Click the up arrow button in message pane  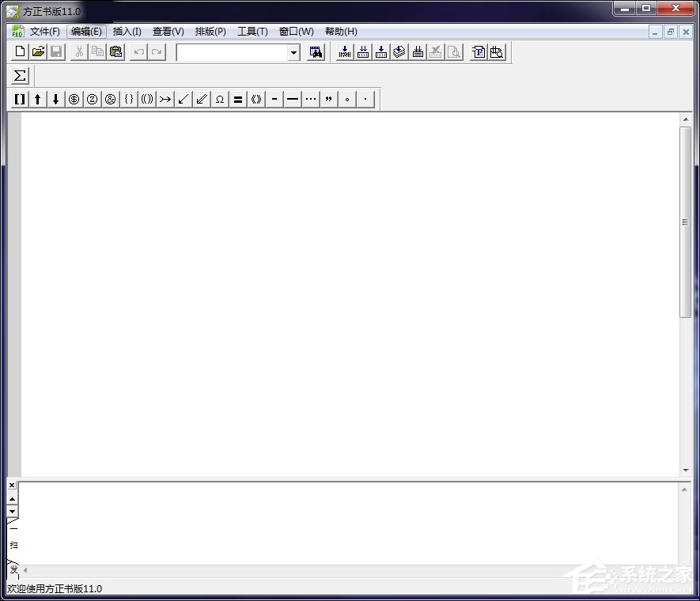coord(12,500)
